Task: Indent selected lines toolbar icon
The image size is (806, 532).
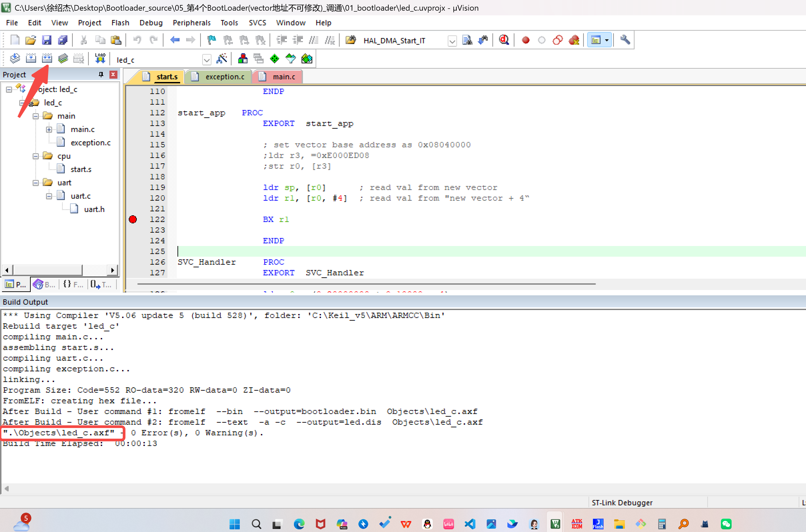Action: 282,40
